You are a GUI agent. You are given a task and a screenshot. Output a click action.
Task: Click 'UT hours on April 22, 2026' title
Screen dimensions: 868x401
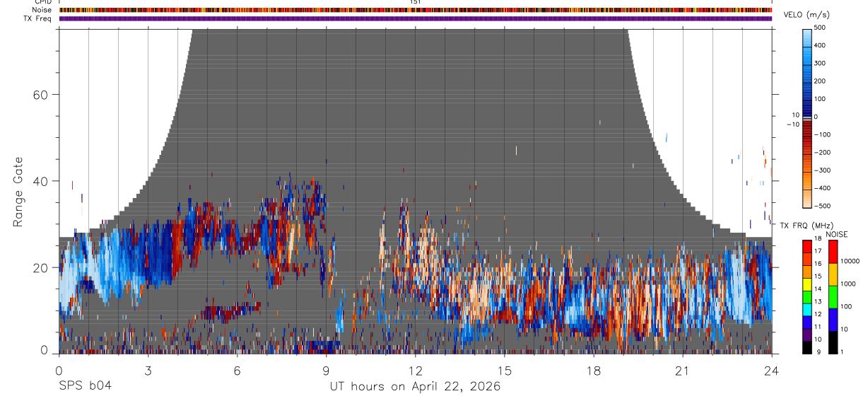click(x=415, y=386)
